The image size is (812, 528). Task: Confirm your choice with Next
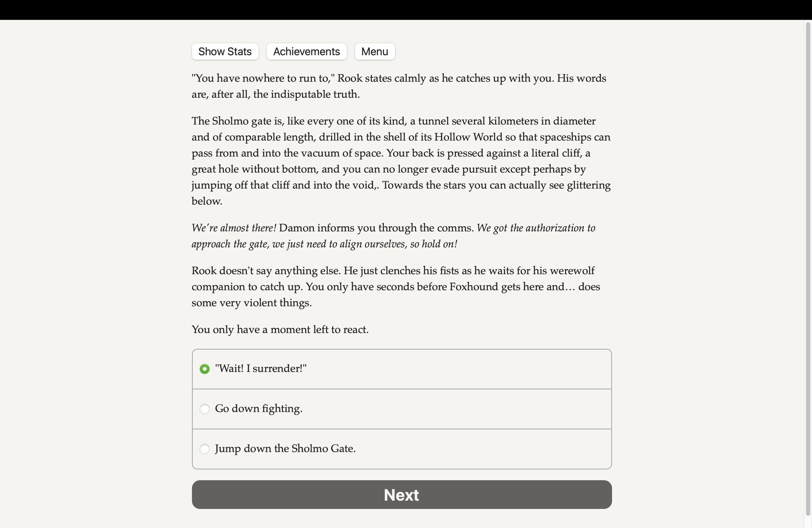pyautogui.click(x=401, y=495)
